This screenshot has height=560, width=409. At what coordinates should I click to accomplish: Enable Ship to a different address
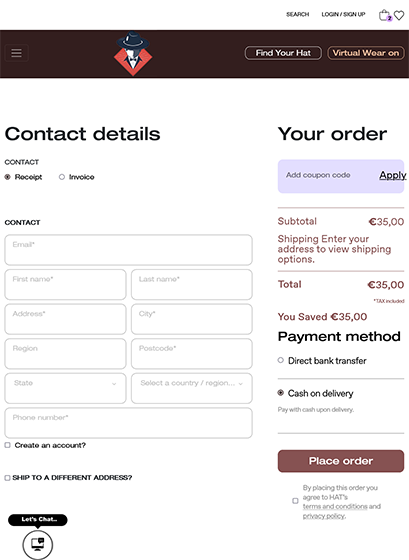[8, 478]
